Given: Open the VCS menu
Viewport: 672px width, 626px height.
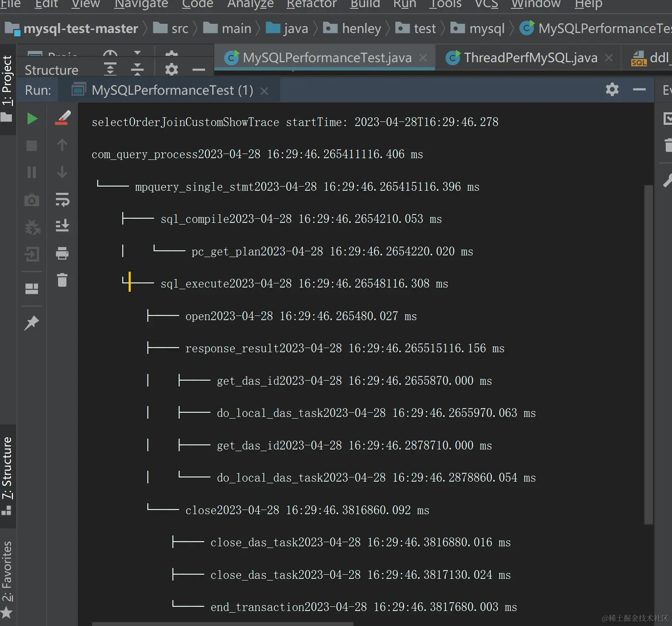Looking at the screenshot, I should (x=487, y=4).
